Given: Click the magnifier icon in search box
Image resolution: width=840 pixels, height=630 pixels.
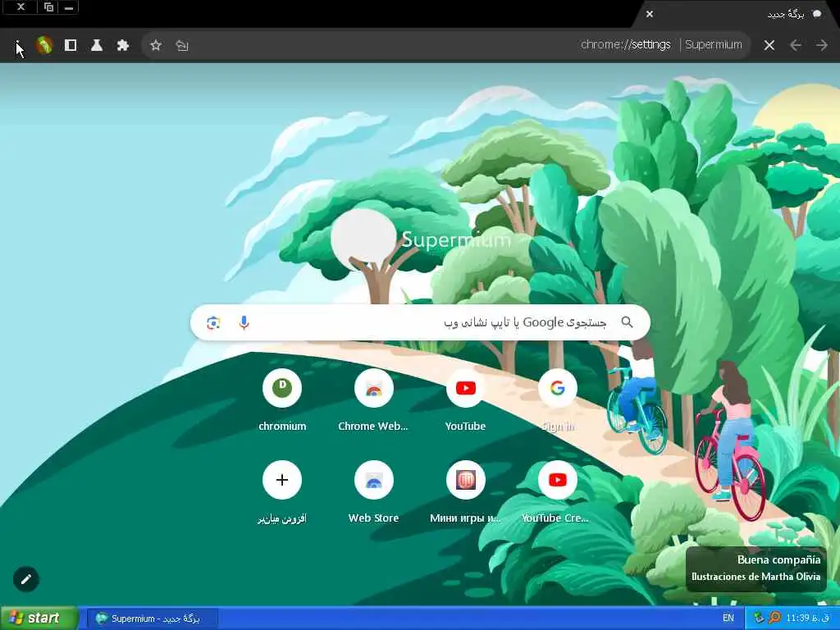Looking at the screenshot, I should [x=627, y=322].
